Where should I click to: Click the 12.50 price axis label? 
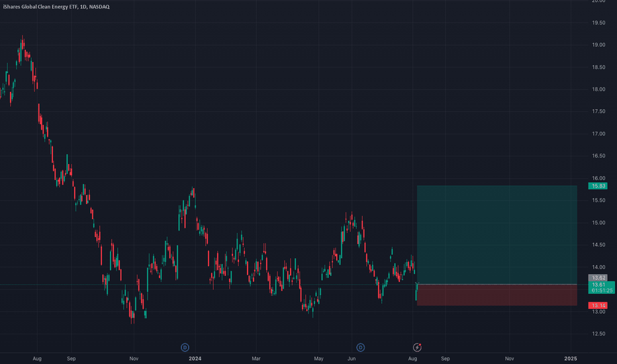(598, 334)
